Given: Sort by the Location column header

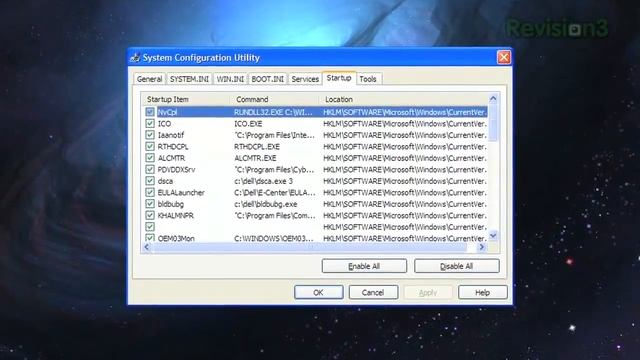Looking at the screenshot, I should coord(404,99).
